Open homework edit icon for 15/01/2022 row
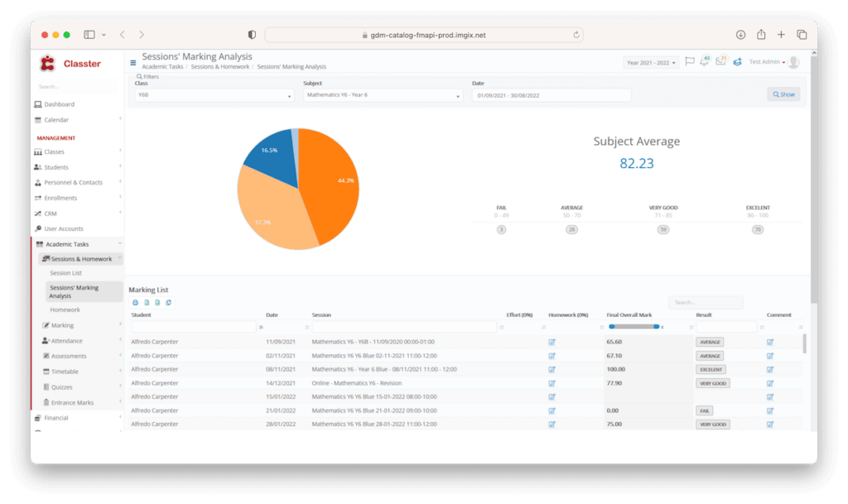The width and height of the screenshot is (848, 504). coord(552,397)
